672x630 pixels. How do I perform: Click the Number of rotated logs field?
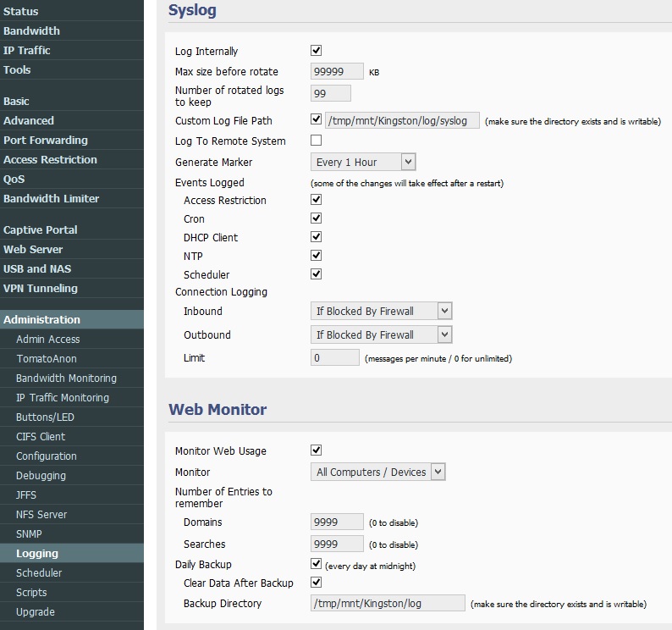(x=330, y=93)
